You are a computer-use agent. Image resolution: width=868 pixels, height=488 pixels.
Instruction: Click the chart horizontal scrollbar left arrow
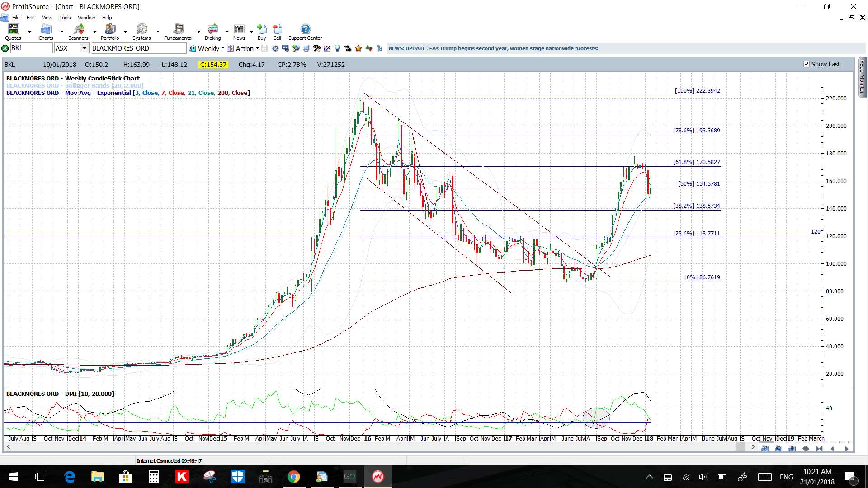[8, 446]
